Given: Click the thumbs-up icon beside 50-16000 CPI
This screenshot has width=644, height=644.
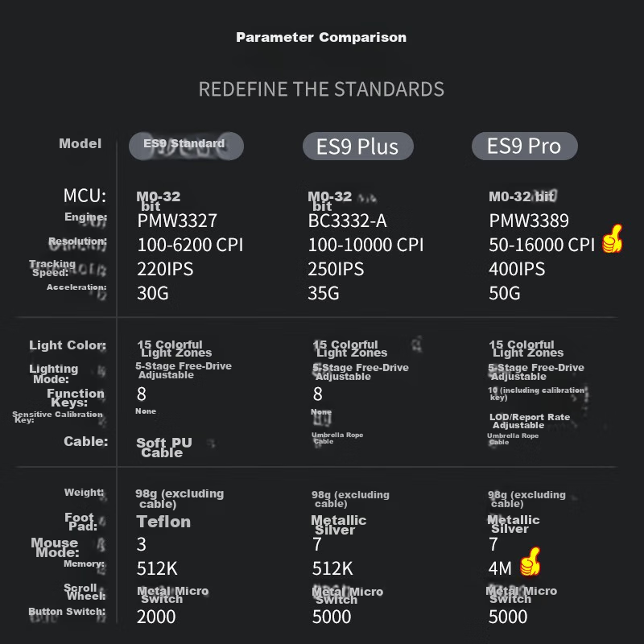Looking at the screenshot, I should pyautogui.click(x=613, y=239).
